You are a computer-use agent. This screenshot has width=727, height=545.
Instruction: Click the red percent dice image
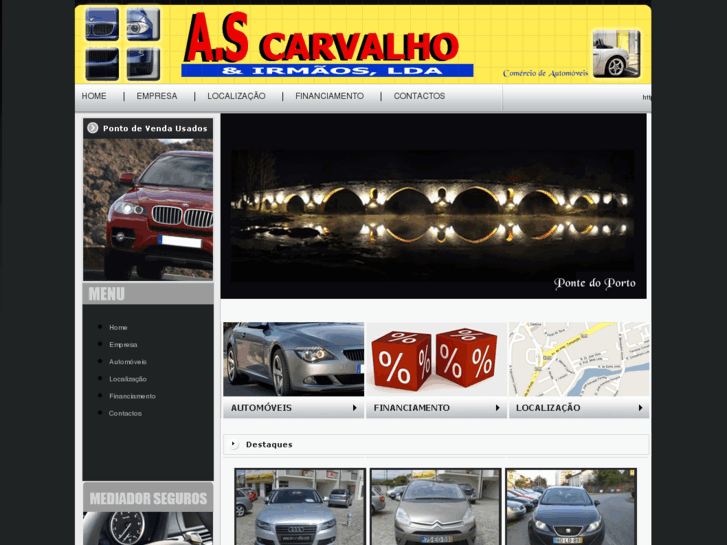[x=436, y=359]
